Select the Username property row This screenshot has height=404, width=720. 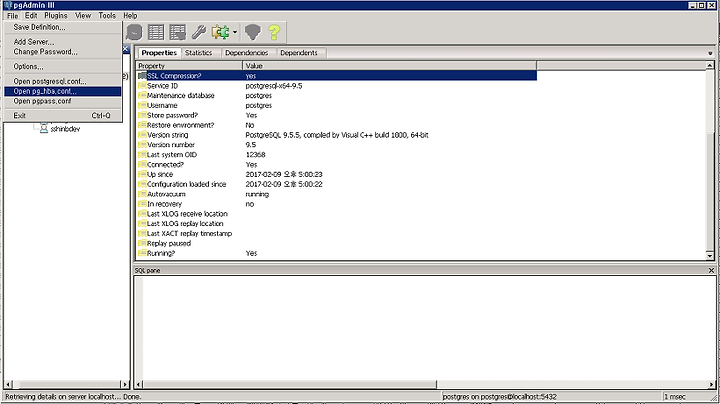337,106
